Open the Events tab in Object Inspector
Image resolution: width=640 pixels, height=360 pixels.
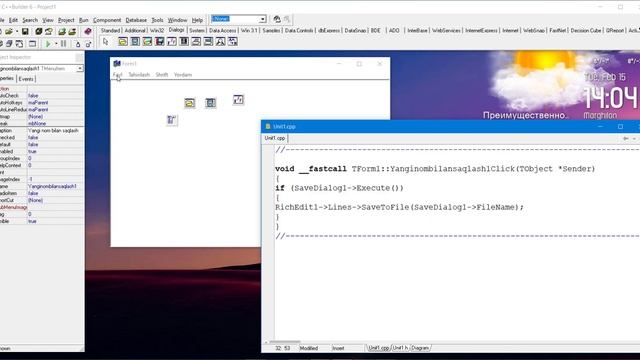26,79
